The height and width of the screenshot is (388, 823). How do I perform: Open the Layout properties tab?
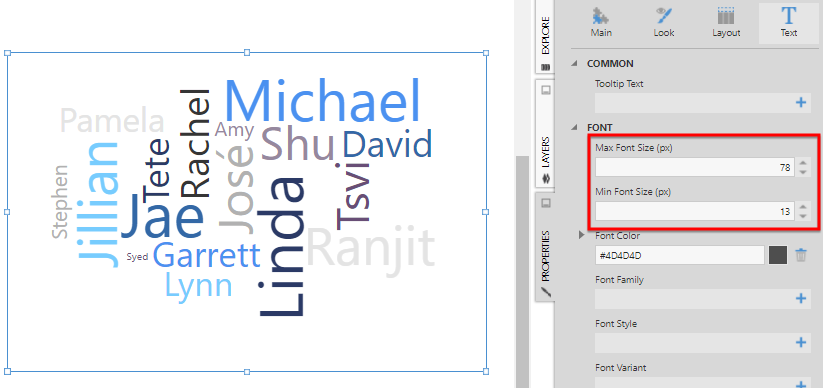pyautogui.click(x=726, y=23)
